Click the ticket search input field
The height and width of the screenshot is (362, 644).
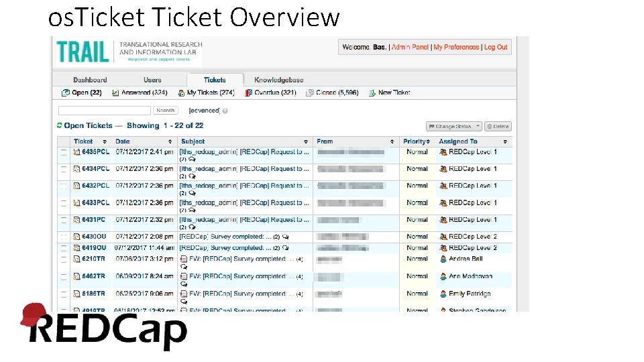pyautogui.click(x=105, y=111)
